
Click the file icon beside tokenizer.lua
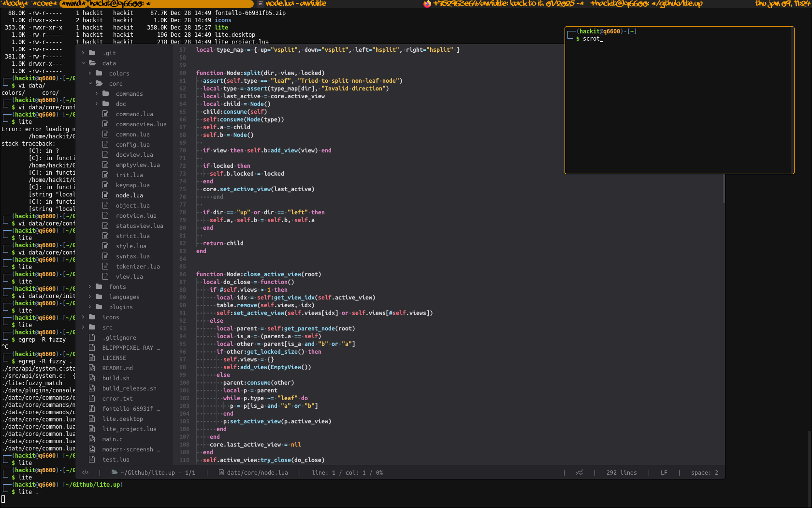tap(105, 267)
